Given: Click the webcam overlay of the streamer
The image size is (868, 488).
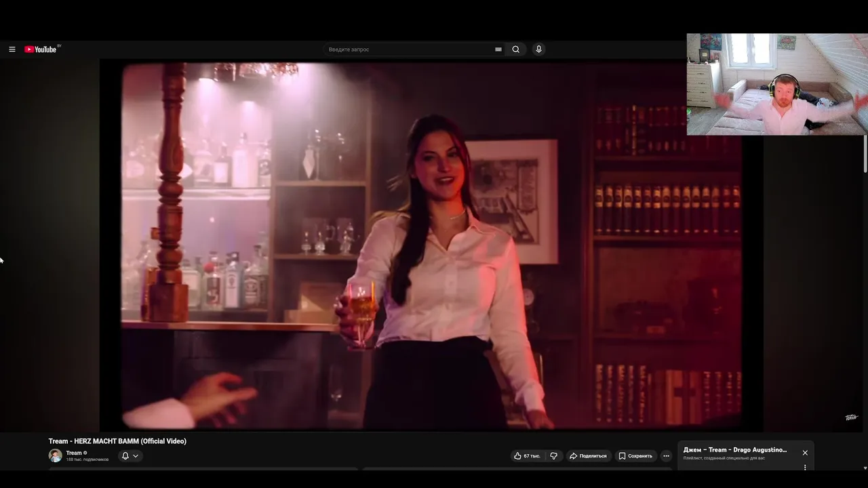Looking at the screenshot, I should click(x=777, y=84).
